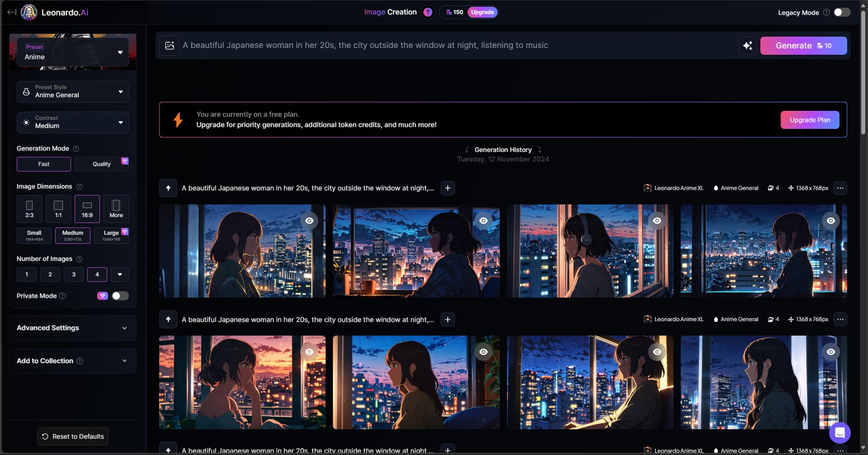Open the chat support bubble icon

840,433
